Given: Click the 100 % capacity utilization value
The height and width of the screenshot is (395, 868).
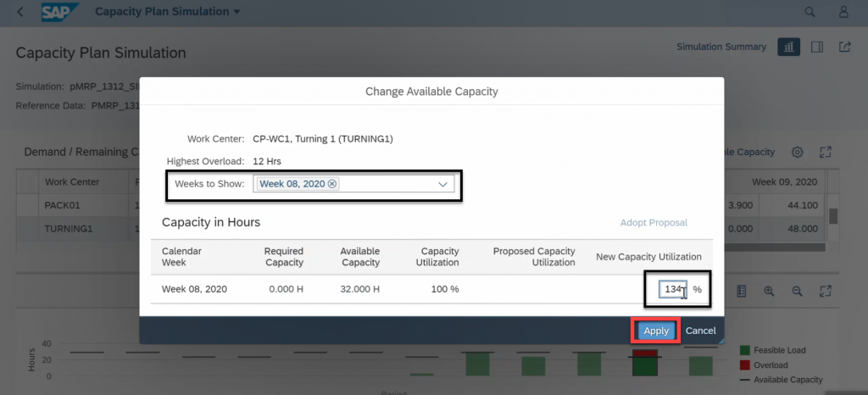Looking at the screenshot, I should tap(445, 289).
